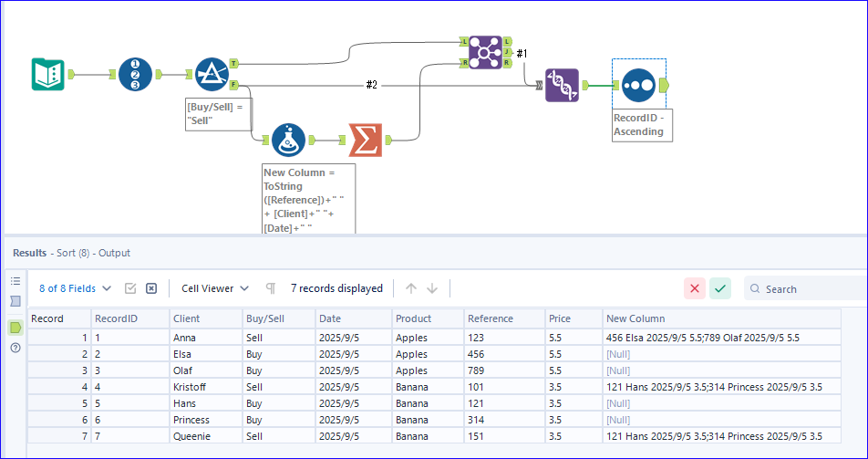Select the Kristoff client cell
The width and height of the screenshot is (868, 459).
pos(206,387)
